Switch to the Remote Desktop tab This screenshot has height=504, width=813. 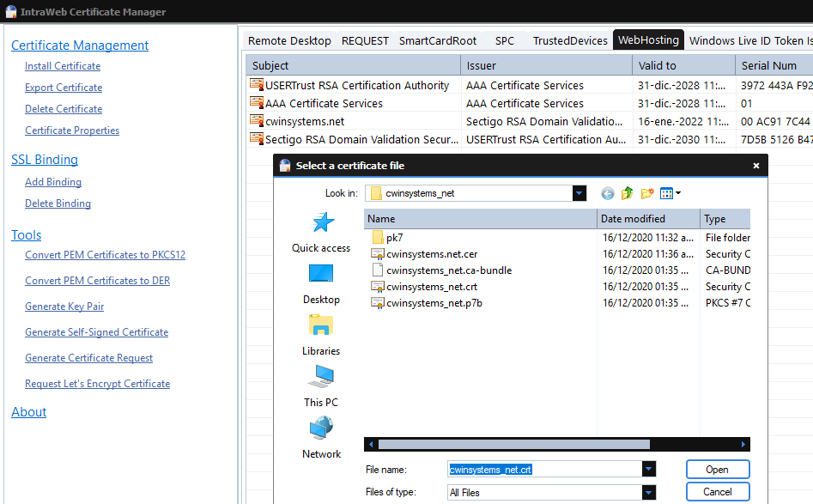click(289, 40)
